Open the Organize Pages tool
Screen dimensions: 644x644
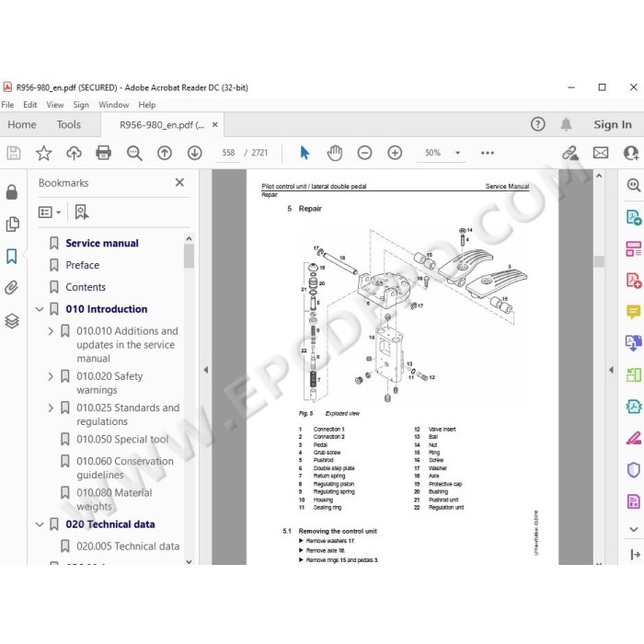633,248
